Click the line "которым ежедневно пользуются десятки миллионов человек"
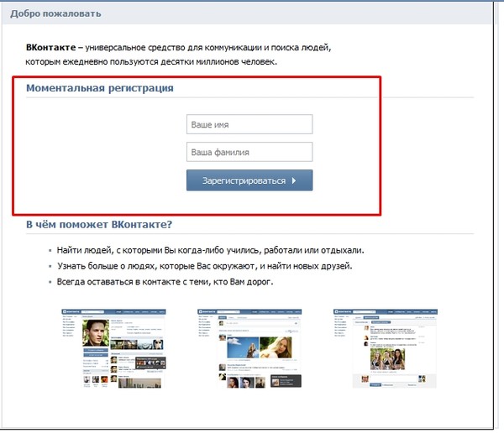The height and width of the screenshot is (433, 504). pyautogui.click(x=151, y=61)
